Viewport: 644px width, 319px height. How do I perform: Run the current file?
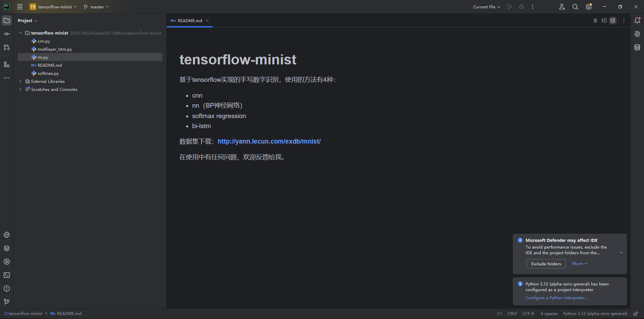pos(510,7)
